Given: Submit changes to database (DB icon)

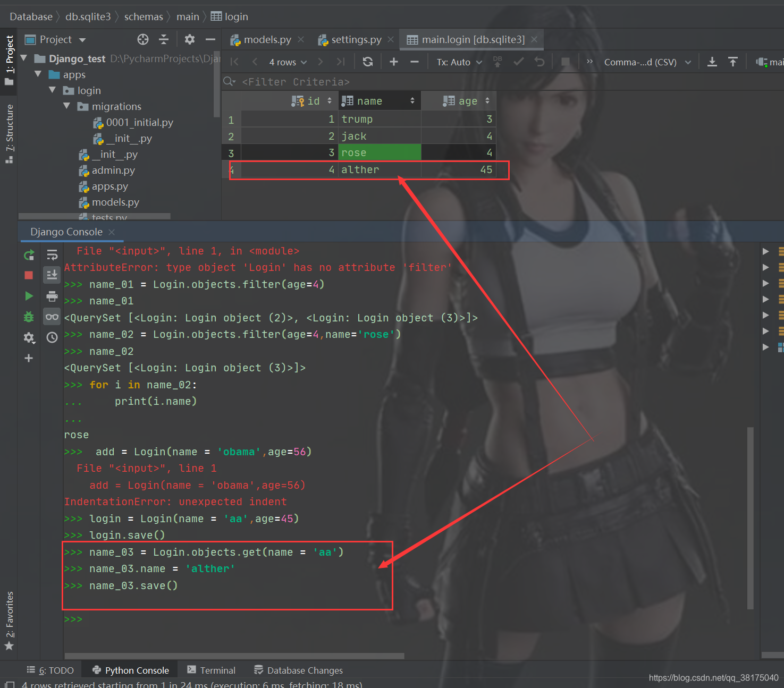Looking at the screenshot, I should pyautogui.click(x=498, y=62).
